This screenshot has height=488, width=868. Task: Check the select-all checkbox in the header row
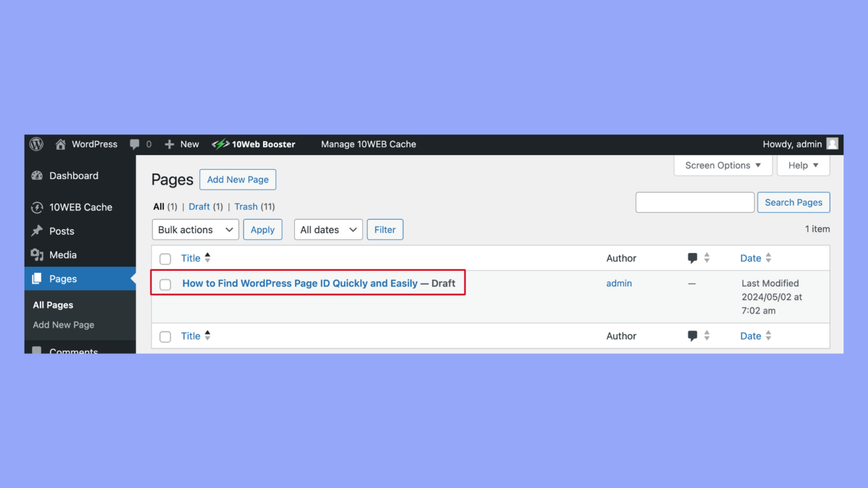165,258
